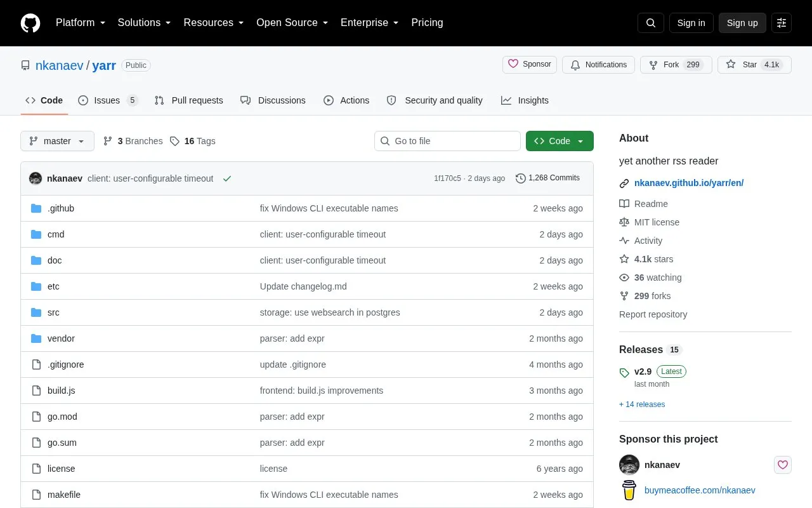Click the Activity pulse icon
The height and width of the screenshot is (508, 812).
624,241
